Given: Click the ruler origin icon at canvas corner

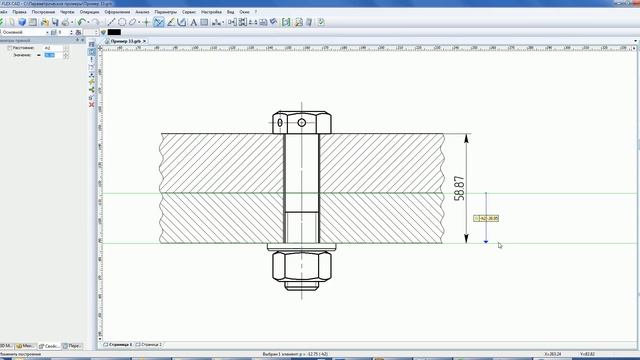Looking at the screenshot, I should [100, 48].
